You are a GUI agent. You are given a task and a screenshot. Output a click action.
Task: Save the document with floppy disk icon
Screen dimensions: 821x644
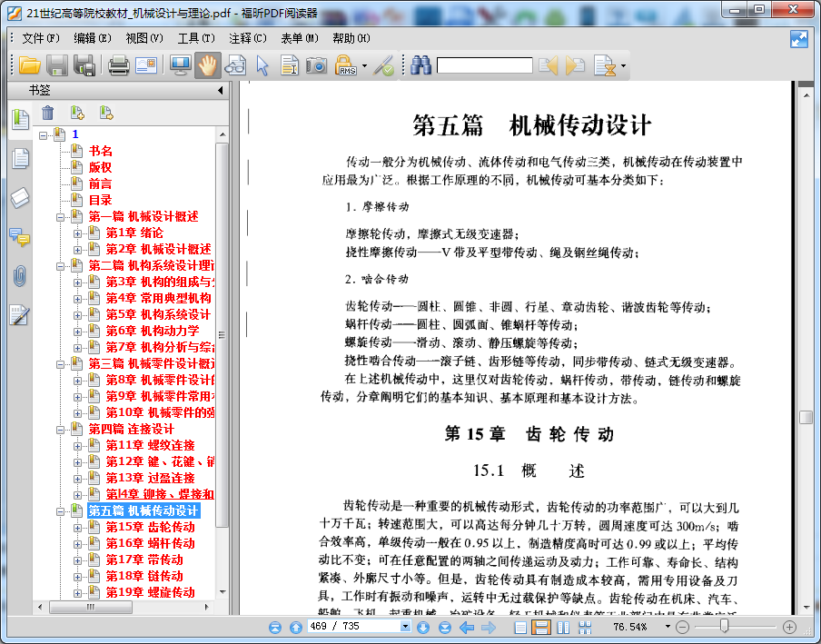[x=56, y=65]
